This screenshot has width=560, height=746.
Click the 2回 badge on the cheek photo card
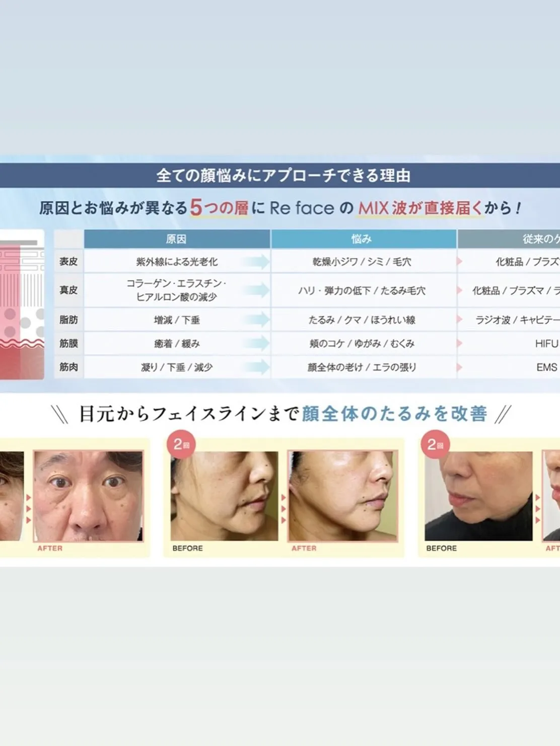coord(181,444)
